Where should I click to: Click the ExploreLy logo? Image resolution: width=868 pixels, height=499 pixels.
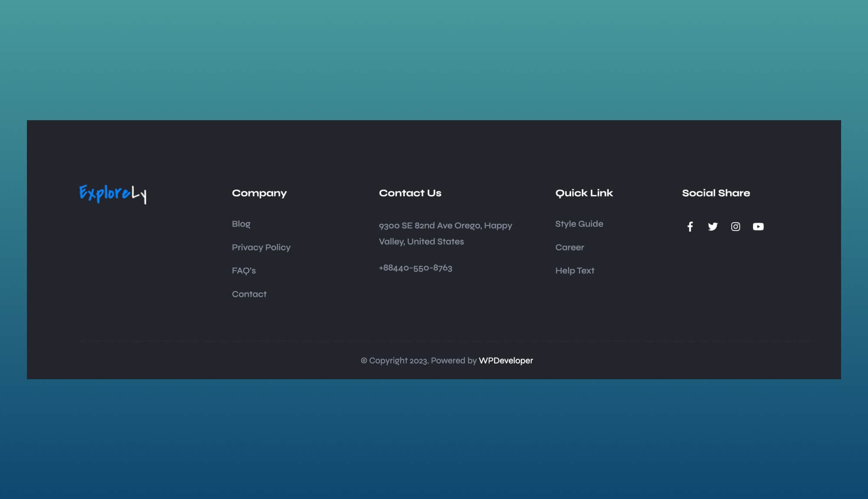(113, 194)
